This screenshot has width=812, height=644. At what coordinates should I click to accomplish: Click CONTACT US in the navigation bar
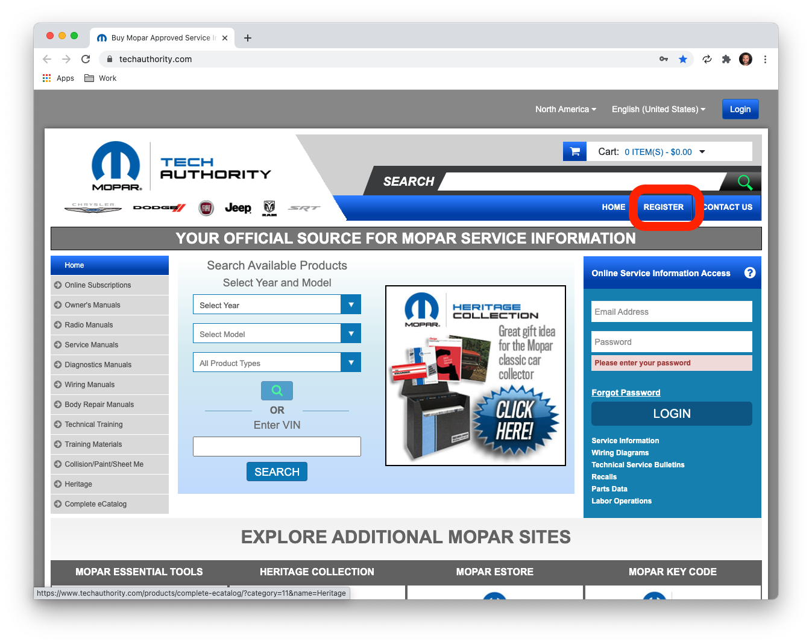pyautogui.click(x=728, y=207)
